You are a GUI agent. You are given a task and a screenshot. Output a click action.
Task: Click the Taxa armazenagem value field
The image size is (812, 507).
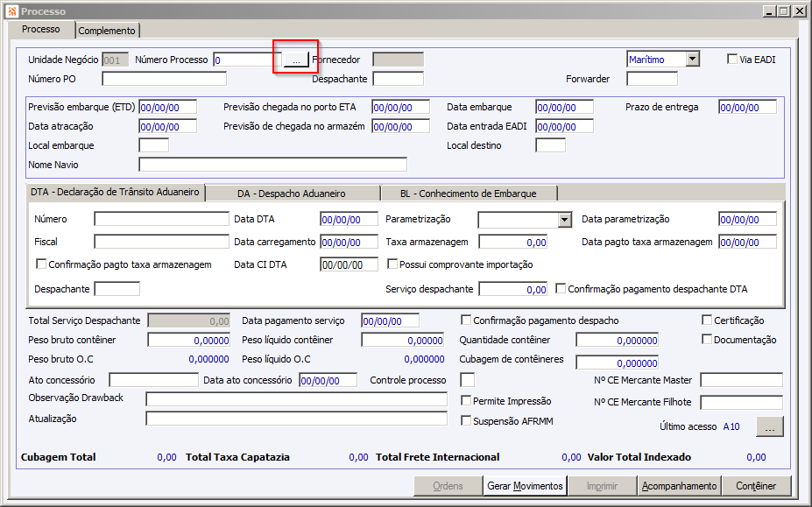click(x=513, y=242)
